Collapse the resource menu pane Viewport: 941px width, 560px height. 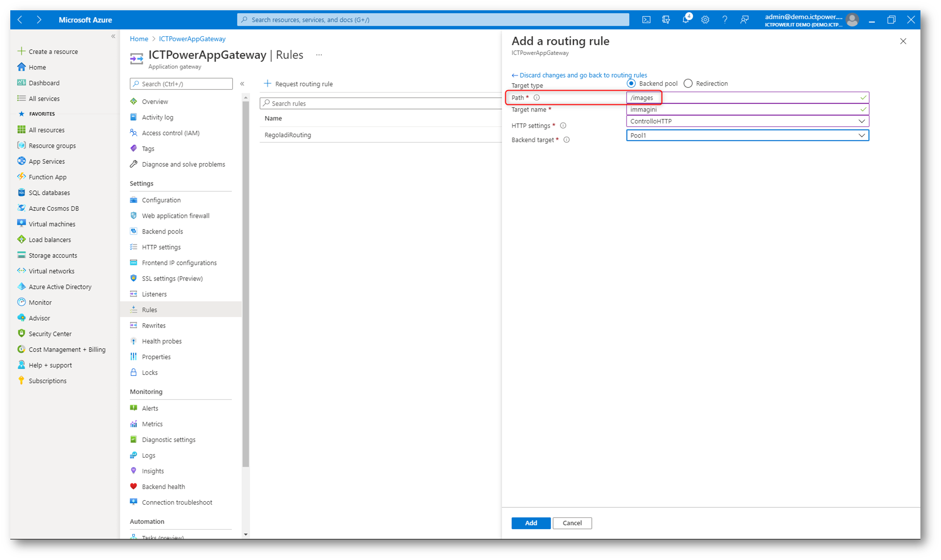242,84
